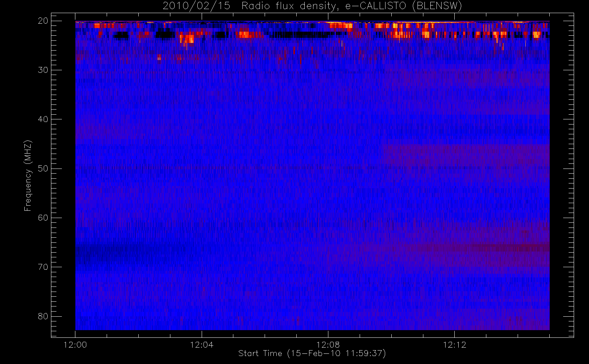Click the 20 frequency tick label
The width and height of the screenshot is (589, 364).
[x=43, y=21]
